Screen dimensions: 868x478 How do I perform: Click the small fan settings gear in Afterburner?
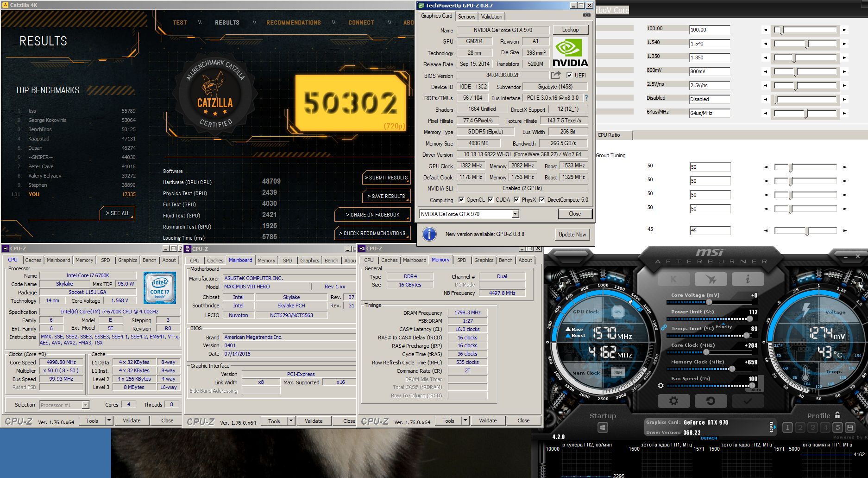661,386
